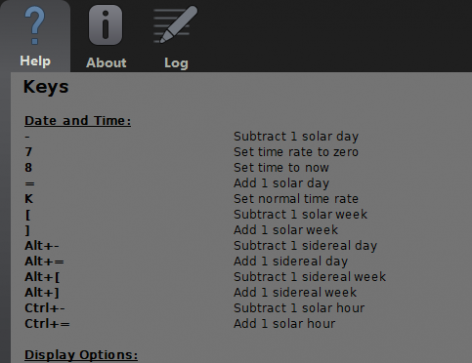Click the Ctrl+= shortcut label

(47, 324)
